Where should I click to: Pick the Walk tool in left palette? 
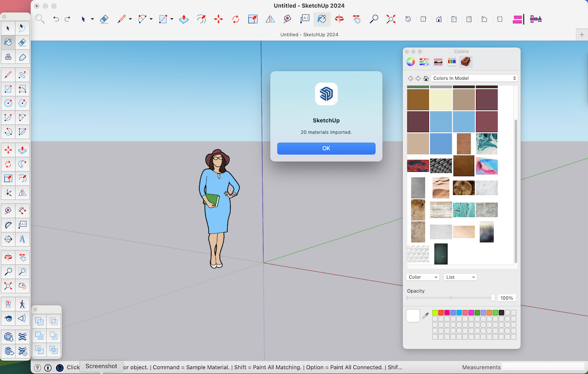pos(22,304)
